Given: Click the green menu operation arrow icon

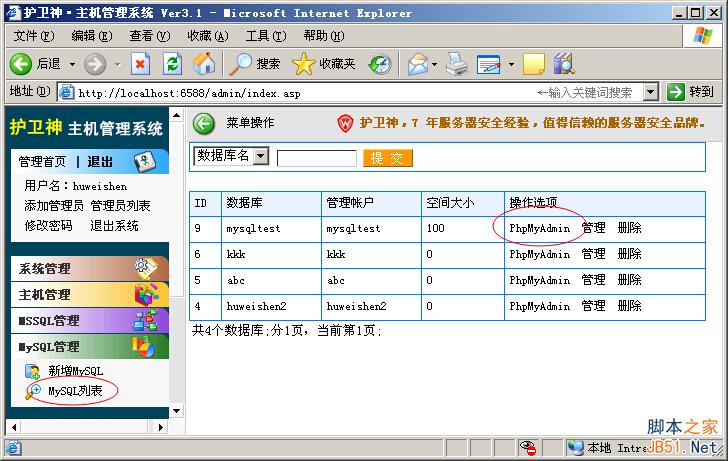Looking at the screenshot, I should pos(204,123).
